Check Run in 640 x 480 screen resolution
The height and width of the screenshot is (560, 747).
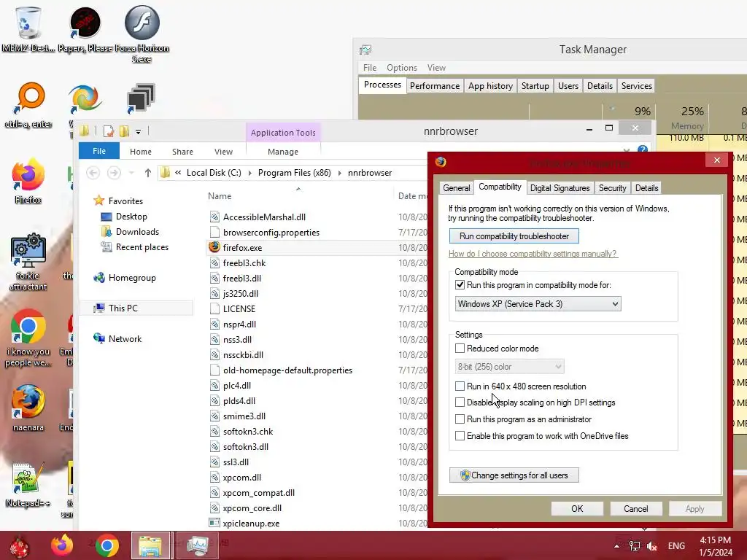click(x=460, y=386)
